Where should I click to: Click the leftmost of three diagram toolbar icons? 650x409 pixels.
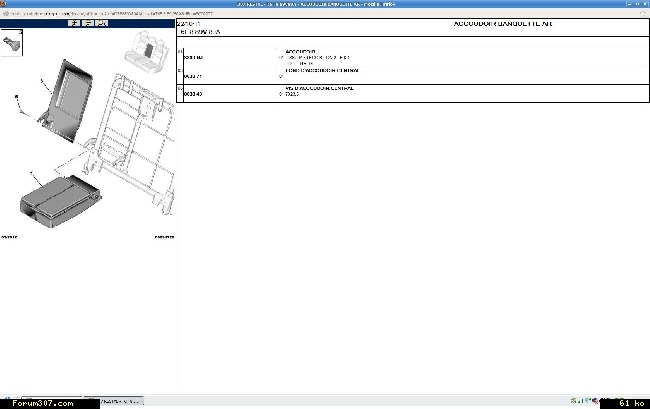point(74,23)
